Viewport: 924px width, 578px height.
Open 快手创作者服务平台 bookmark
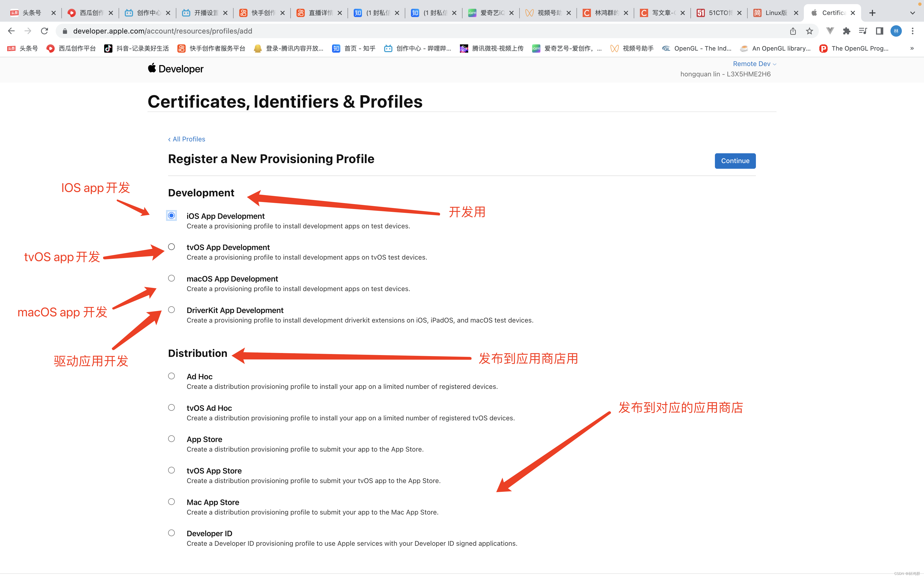(211, 49)
